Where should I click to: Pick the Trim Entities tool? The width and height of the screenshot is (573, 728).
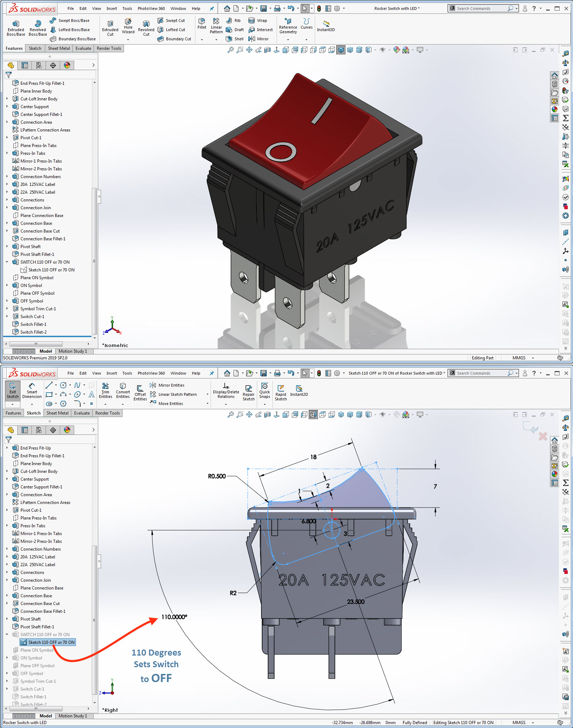click(105, 391)
